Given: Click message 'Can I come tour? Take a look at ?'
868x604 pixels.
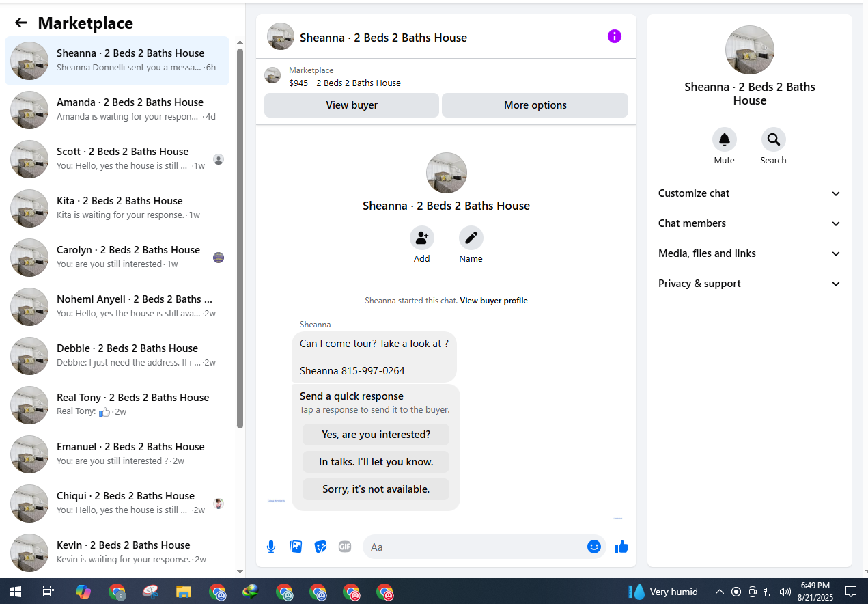Looking at the screenshot, I should [x=374, y=344].
